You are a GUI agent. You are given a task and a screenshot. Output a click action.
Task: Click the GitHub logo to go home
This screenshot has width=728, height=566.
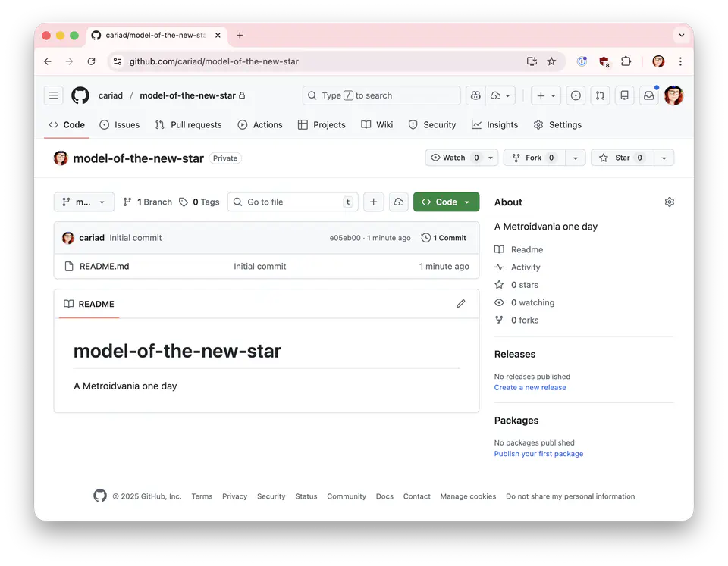tap(80, 95)
